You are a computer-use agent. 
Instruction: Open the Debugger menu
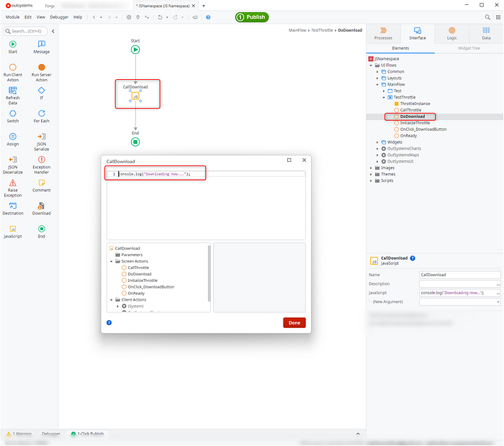(60, 17)
